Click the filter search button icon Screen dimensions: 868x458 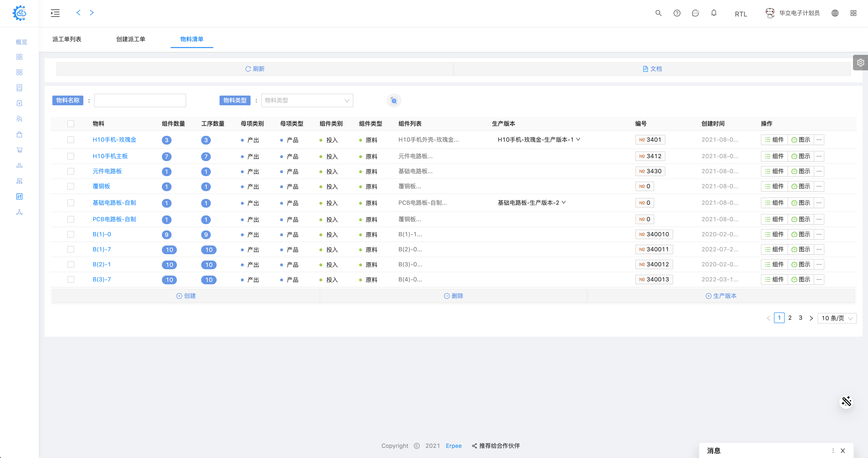(x=394, y=100)
